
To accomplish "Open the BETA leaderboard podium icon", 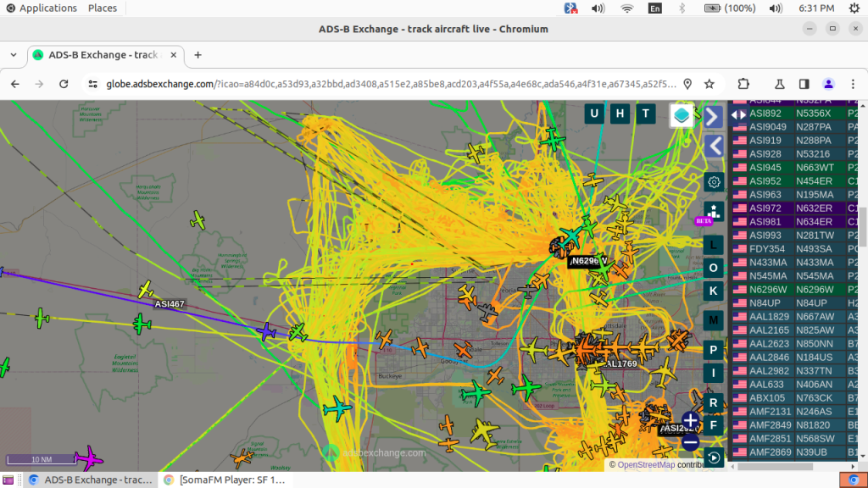I will point(713,212).
